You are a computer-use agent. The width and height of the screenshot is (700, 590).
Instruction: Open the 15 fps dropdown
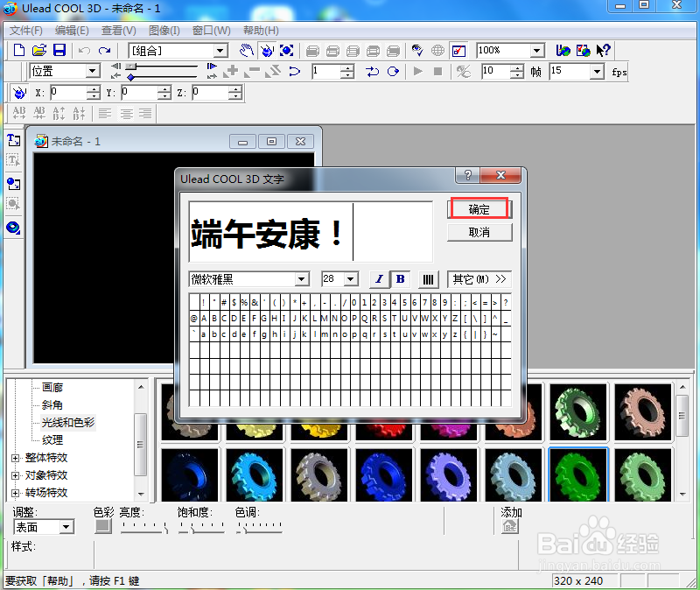[597, 72]
